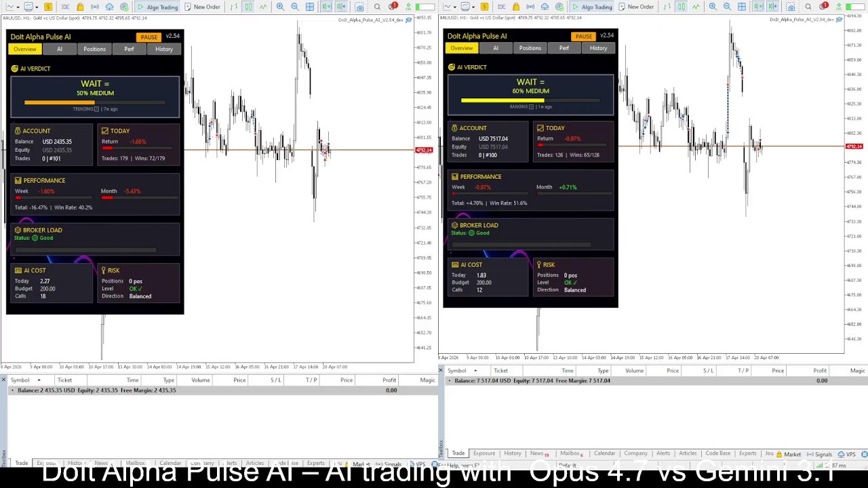
Task: Toggle chart autoscroll in left terminal toolbar
Action: point(326,7)
